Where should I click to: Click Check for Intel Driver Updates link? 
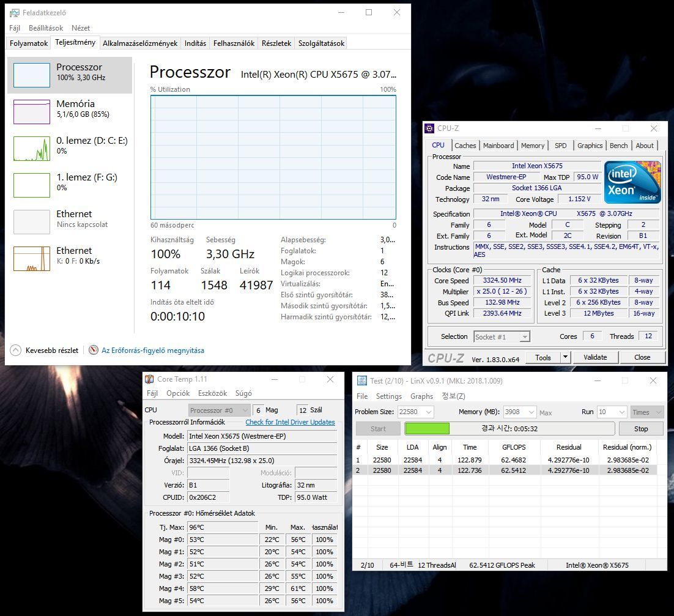290,422
